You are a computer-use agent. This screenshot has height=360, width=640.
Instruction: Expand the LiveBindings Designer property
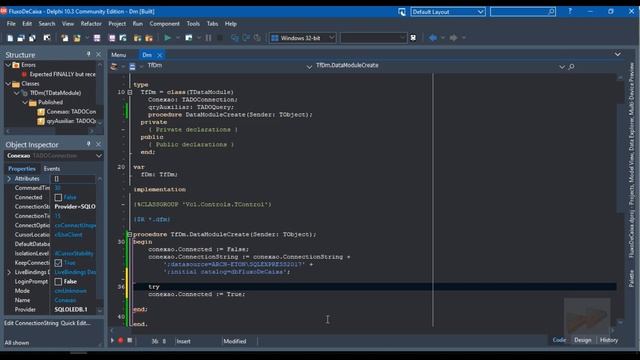(9, 272)
